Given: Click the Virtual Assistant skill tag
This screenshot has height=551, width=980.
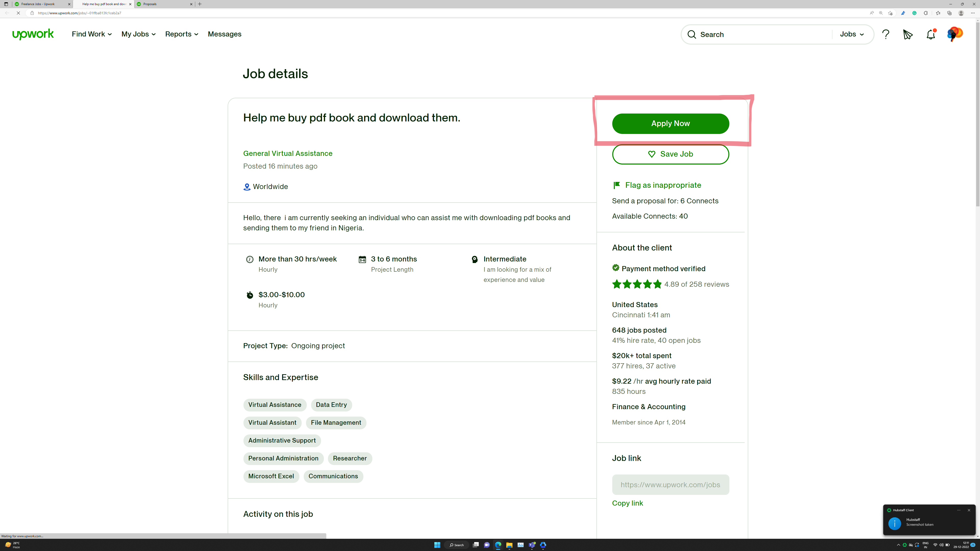Looking at the screenshot, I should point(272,423).
